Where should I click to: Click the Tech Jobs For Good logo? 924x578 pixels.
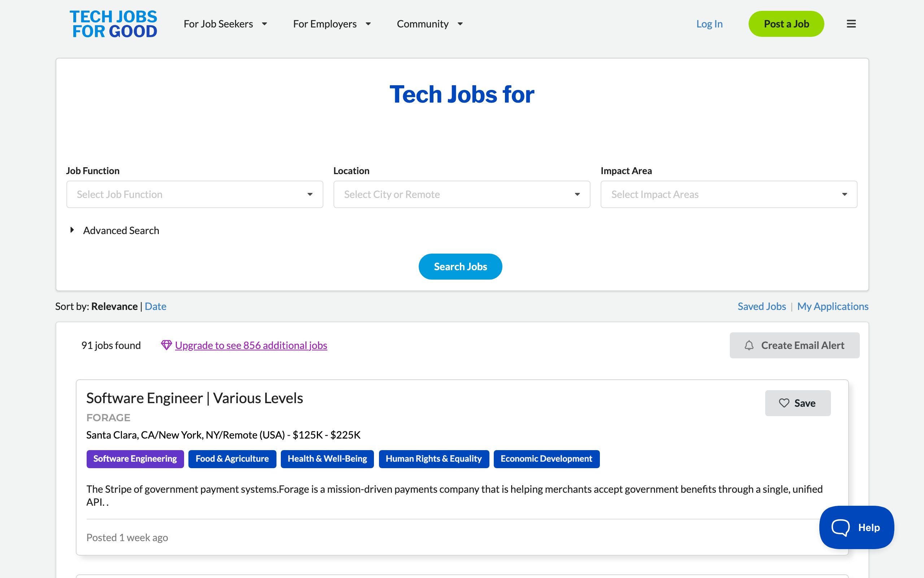[113, 24]
